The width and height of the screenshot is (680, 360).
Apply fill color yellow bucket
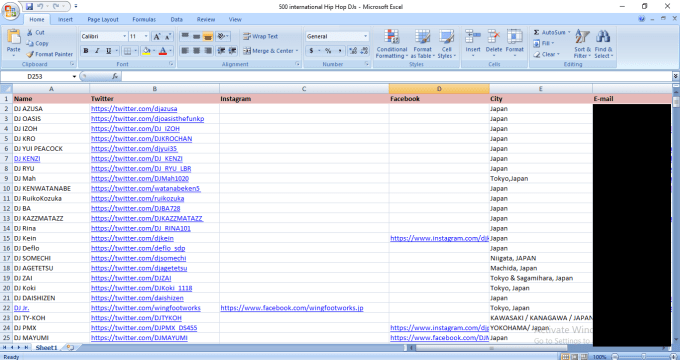tap(146, 51)
